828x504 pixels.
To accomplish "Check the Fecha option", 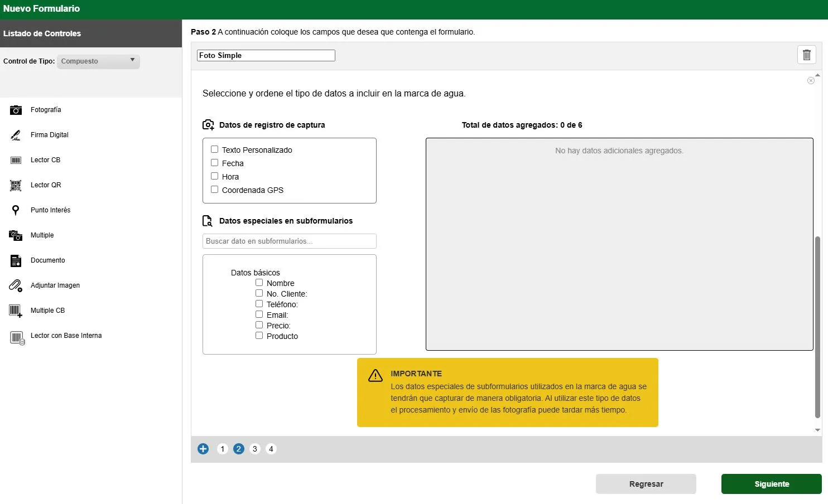I will pyautogui.click(x=214, y=163).
